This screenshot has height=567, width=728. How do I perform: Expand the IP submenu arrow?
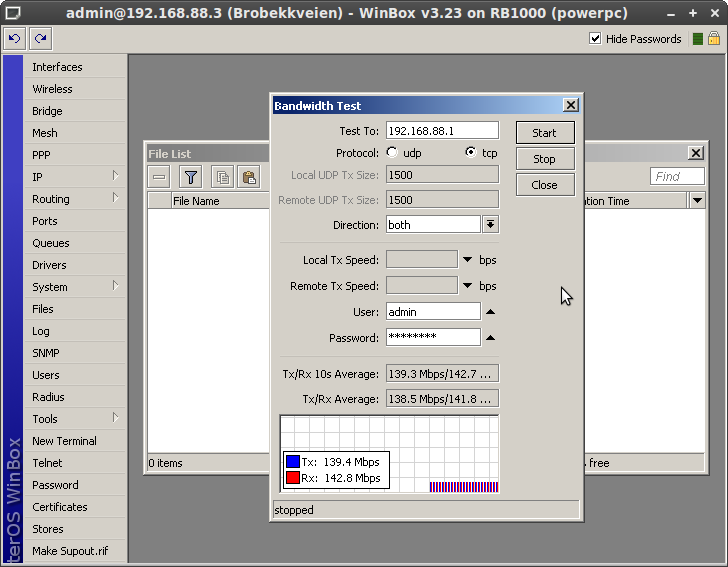pyautogui.click(x=116, y=176)
